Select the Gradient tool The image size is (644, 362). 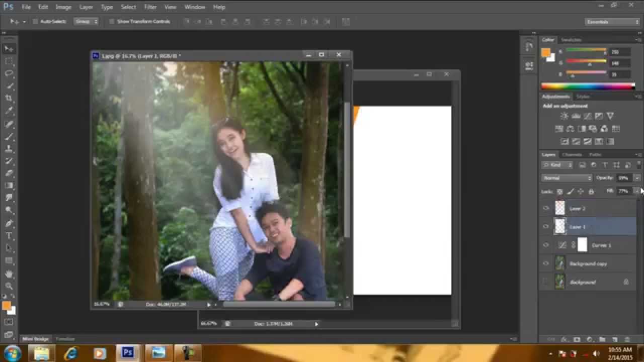(9, 186)
